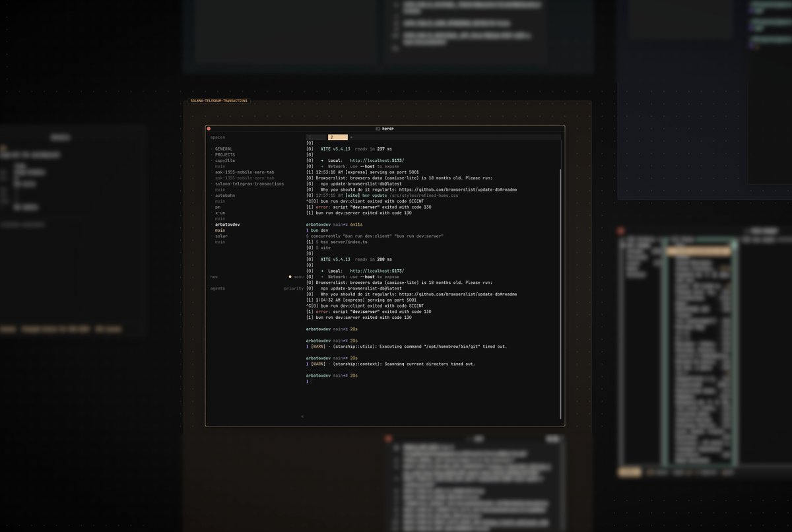
Task: Open main branch under solar
Action: tap(220, 242)
